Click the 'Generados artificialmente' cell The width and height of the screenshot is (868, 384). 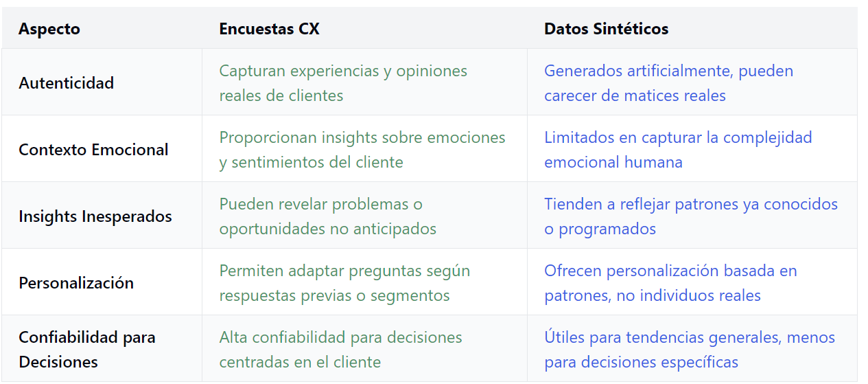tap(692, 82)
